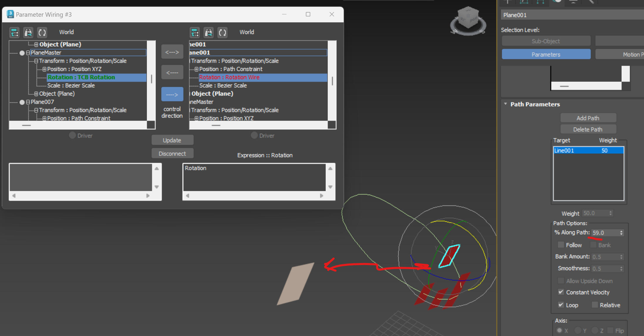Click the % Along Path spinner arrows
Image resolution: width=644 pixels, height=336 pixels.
click(x=621, y=233)
